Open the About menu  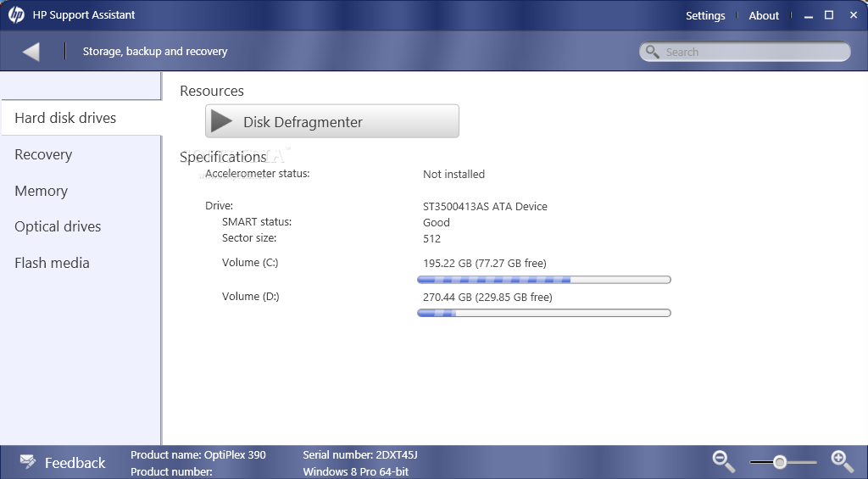pyautogui.click(x=764, y=15)
